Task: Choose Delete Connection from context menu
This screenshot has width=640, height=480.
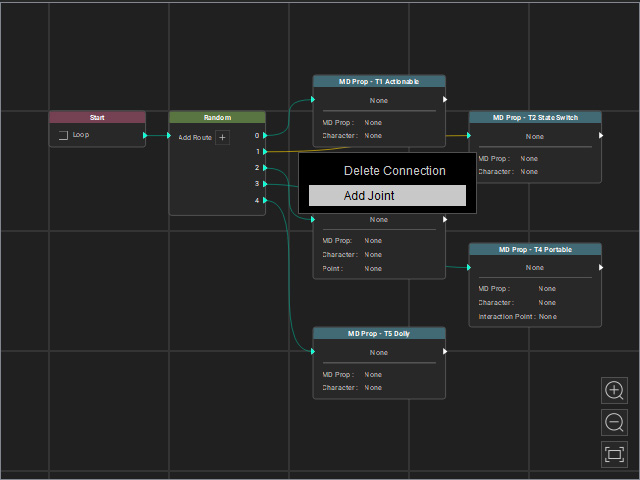Action: tap(394, 171)
